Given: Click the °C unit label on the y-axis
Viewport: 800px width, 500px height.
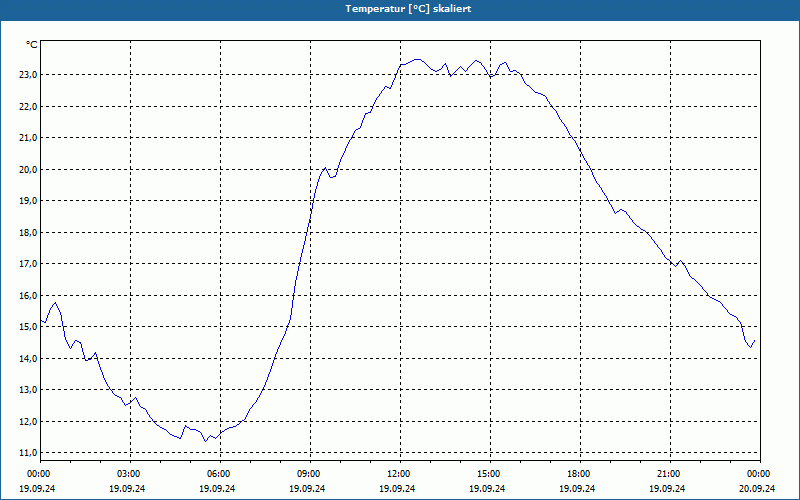Looking at the screenshot, I should 32,45.
